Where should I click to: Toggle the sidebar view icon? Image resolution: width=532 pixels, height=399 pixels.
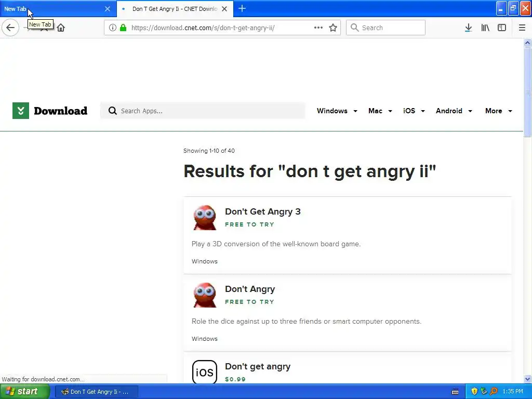tap(502, 28)
